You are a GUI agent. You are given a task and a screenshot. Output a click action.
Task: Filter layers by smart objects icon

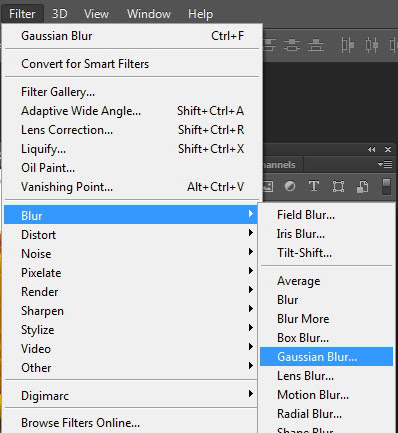pyautogui.click(x=362, y=186)
